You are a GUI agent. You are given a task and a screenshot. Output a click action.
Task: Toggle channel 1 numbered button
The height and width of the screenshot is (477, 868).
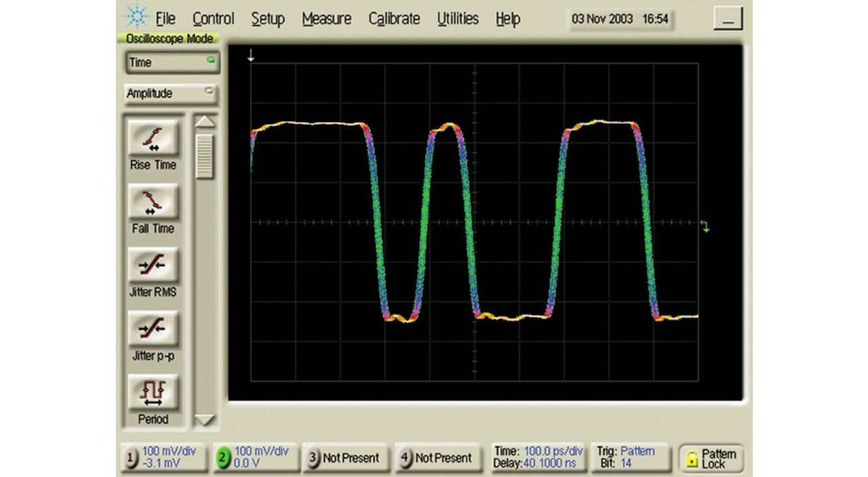pyautogui.click(x=132, y=459)
